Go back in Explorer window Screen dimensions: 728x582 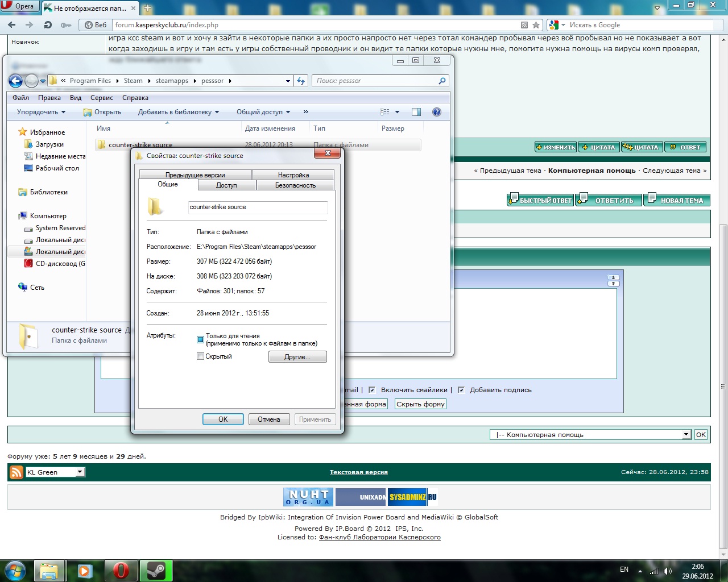click(x=16, y=81)
